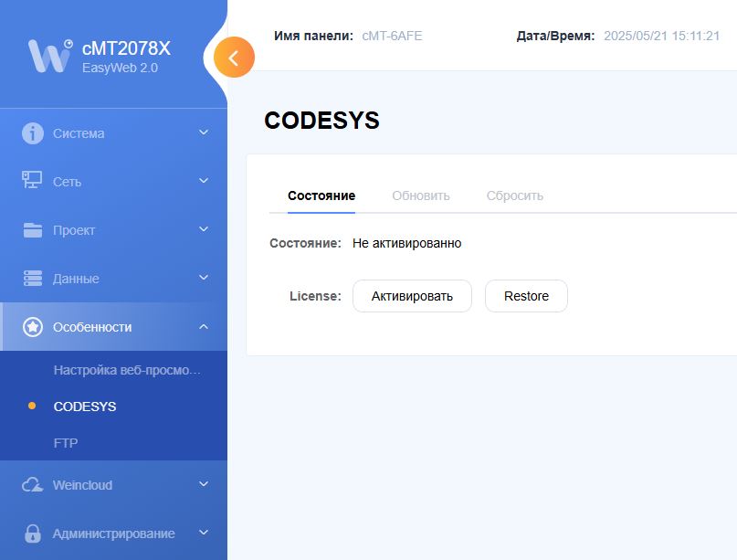The height and width of the screenshot is (560, 737).
Task: Select the Состояние tab
Action: [321, 195]
